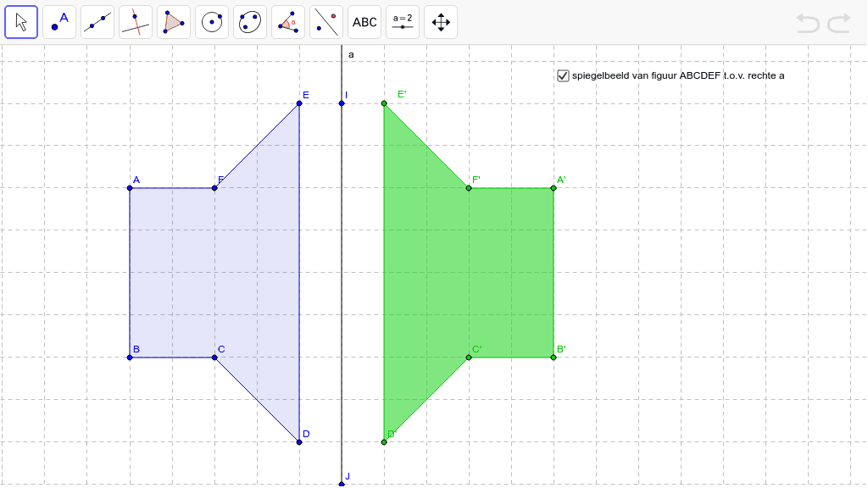Click green point A'

coord(554,188)
